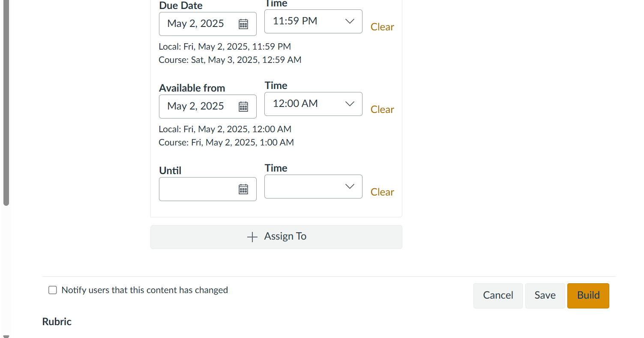This screenshot has width=644, height=338.
Task: Click the scroll-down arrow at bottom left
Action: pos(6,336)
